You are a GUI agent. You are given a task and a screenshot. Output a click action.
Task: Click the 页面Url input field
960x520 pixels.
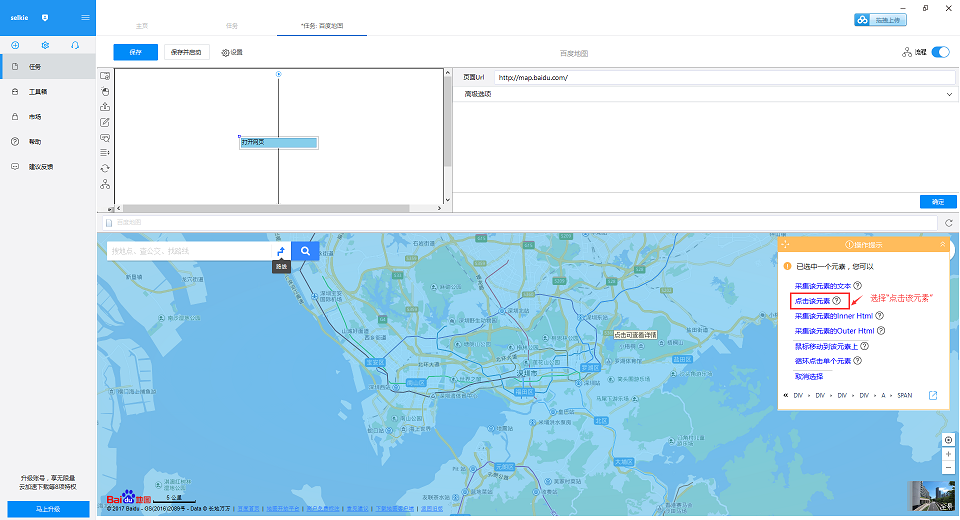click(724, 77)
